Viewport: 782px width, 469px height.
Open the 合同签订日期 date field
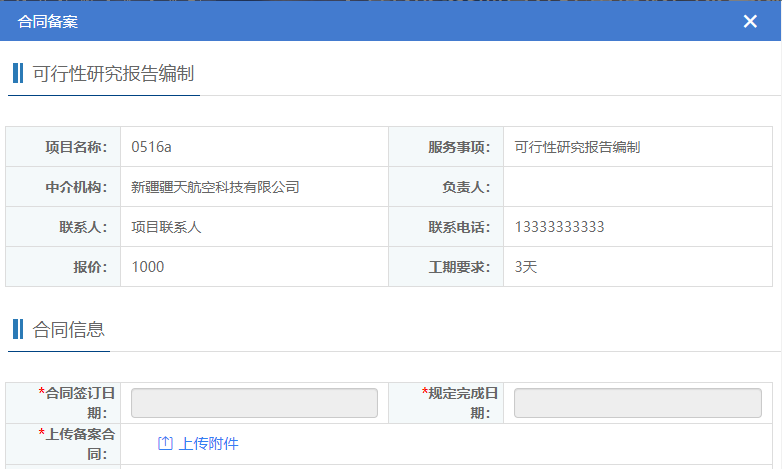click(x=254, y=403)
